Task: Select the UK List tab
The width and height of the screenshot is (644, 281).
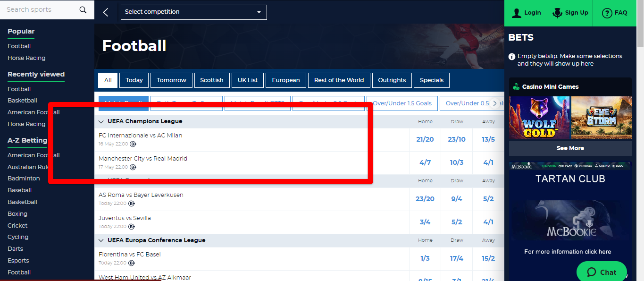Action: 248,80
